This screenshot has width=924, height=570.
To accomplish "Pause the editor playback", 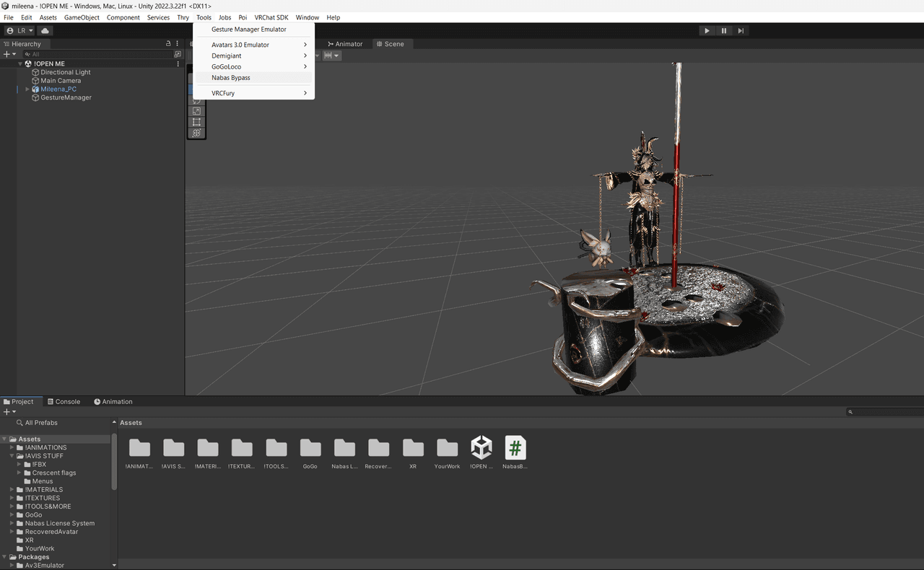I will (x=724, y=31).
